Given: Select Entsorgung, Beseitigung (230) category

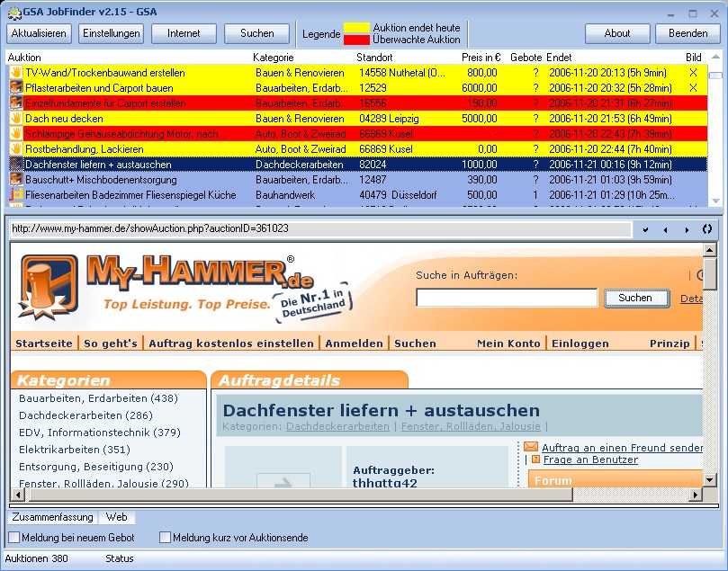Looking at the screenshot, I should tap(96, 467).
